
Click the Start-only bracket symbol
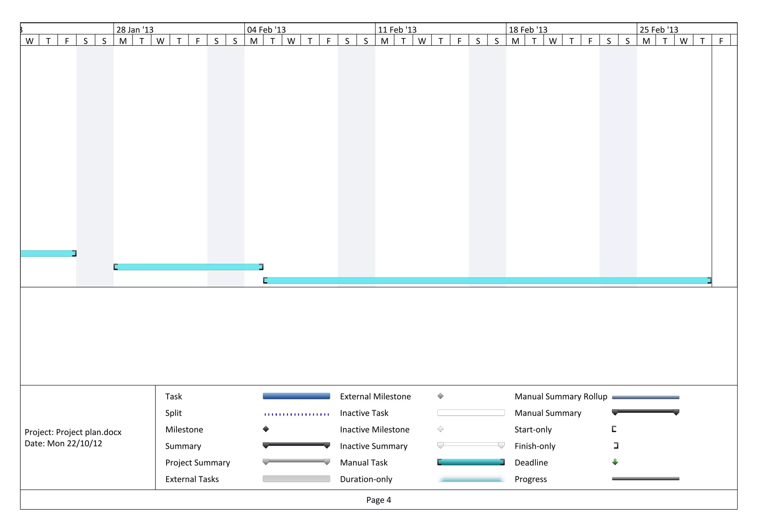point(614,429)
